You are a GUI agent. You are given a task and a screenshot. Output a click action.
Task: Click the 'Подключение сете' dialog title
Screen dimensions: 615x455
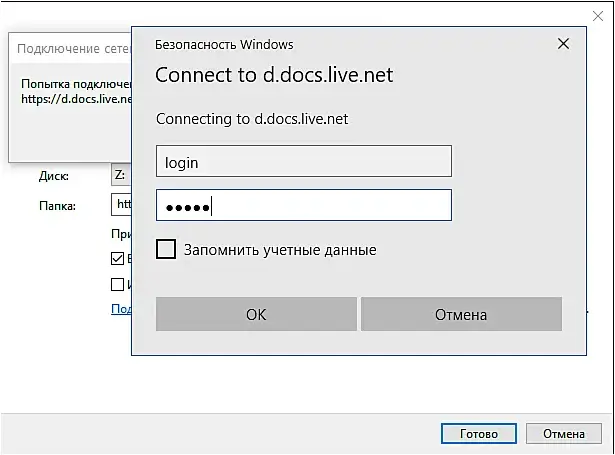pos(74,49)
